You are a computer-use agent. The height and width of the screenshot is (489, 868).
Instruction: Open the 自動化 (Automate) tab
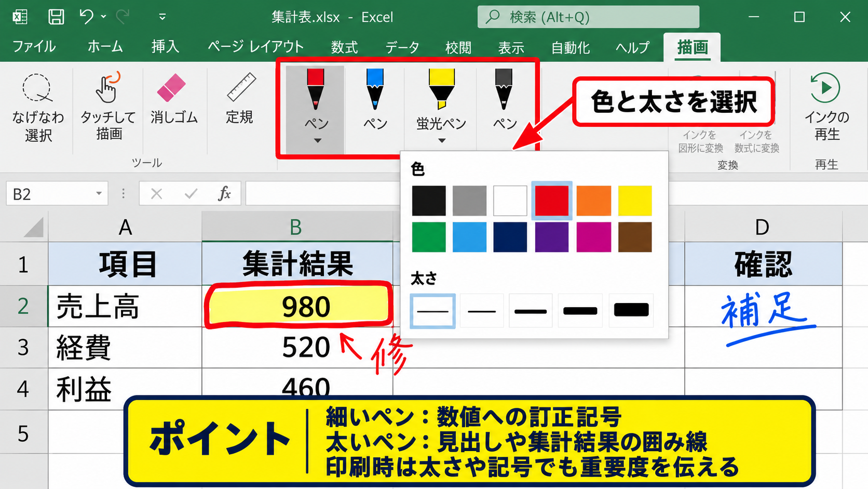tap(570, 47)
